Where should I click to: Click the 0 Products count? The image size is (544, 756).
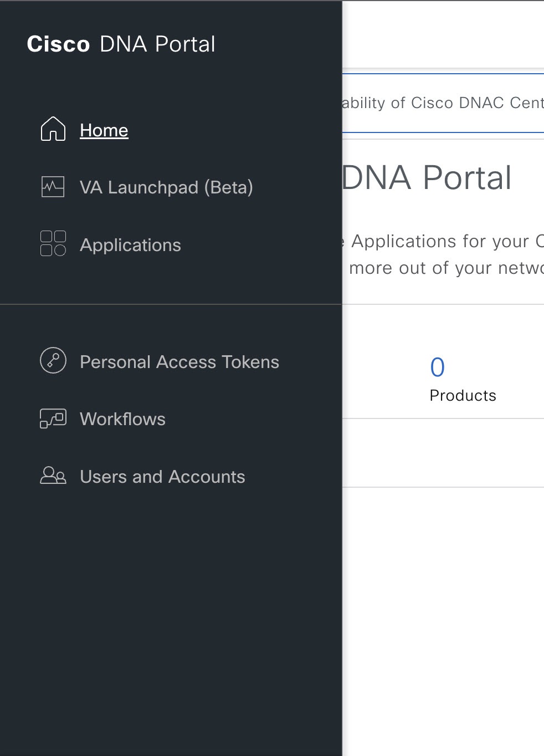point(438,367)
